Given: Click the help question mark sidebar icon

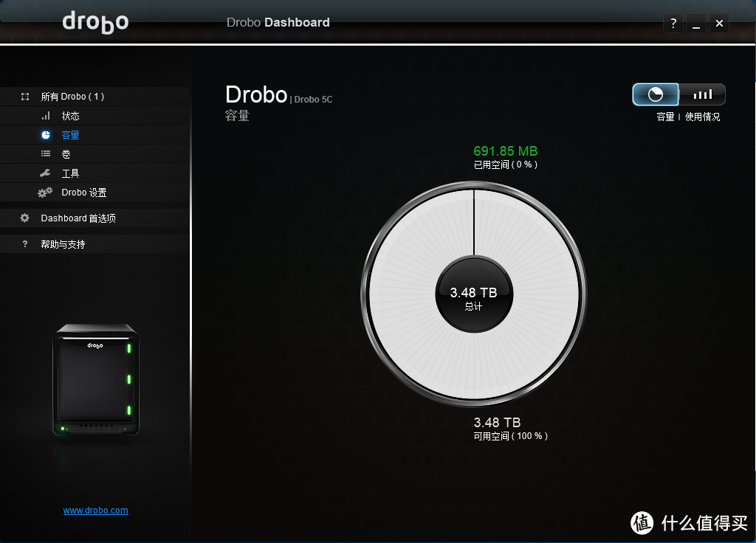Looking at the screenshot, I should 25,243.
